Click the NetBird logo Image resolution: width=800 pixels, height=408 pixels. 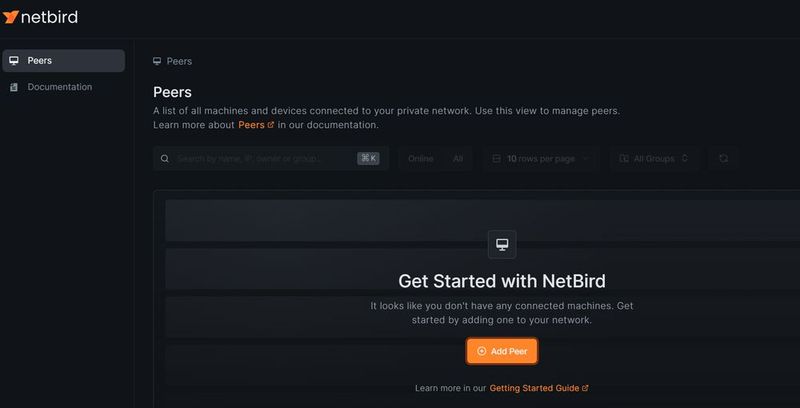click(x=41, y=17)
